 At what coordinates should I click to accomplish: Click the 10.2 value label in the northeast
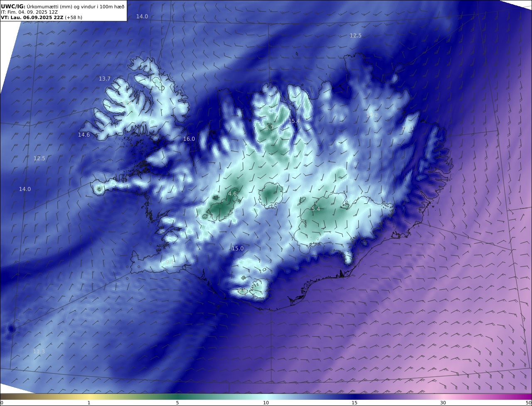(x=372, y=115)
